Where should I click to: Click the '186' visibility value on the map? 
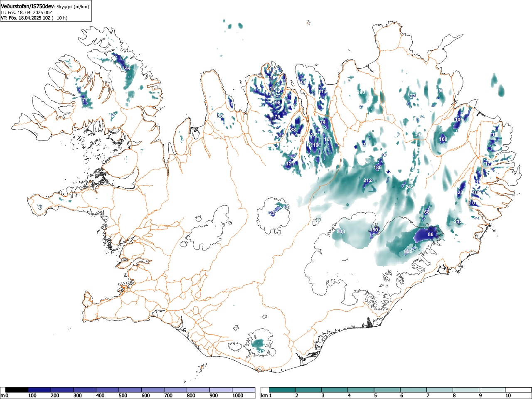(377, 167)
